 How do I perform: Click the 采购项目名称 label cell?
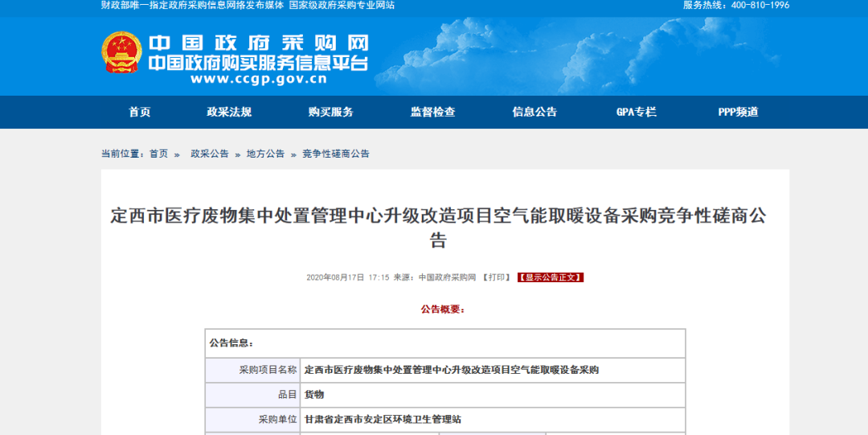[x=253, y=370]
